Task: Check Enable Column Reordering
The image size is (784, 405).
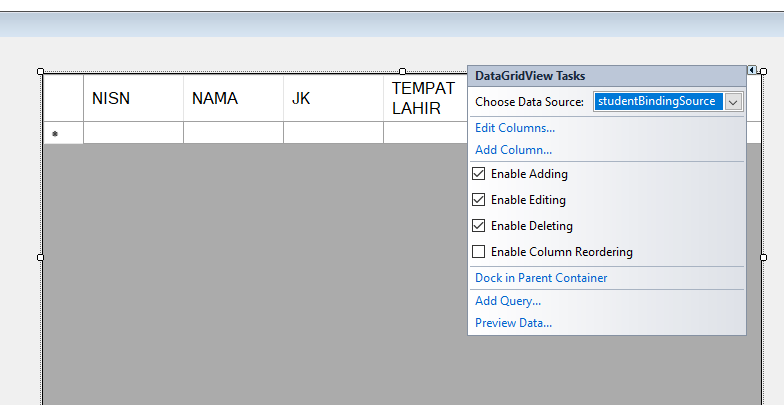Action: (479, 252)
